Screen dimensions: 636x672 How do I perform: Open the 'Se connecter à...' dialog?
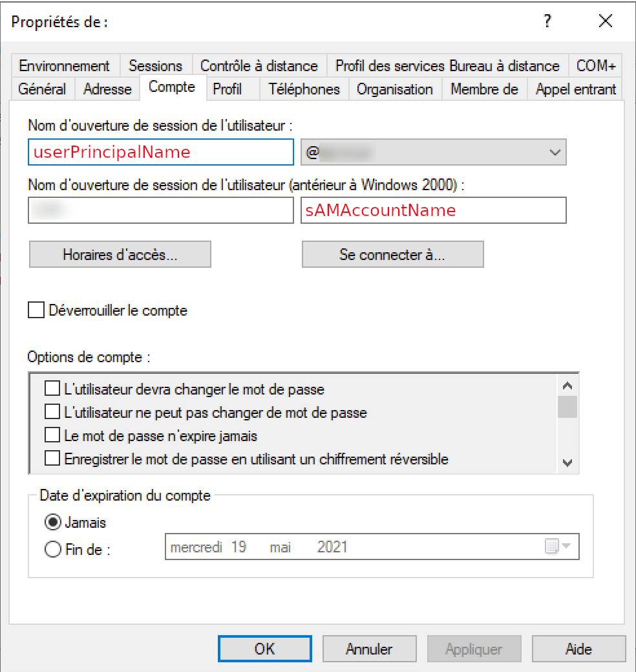pos(392,254)
